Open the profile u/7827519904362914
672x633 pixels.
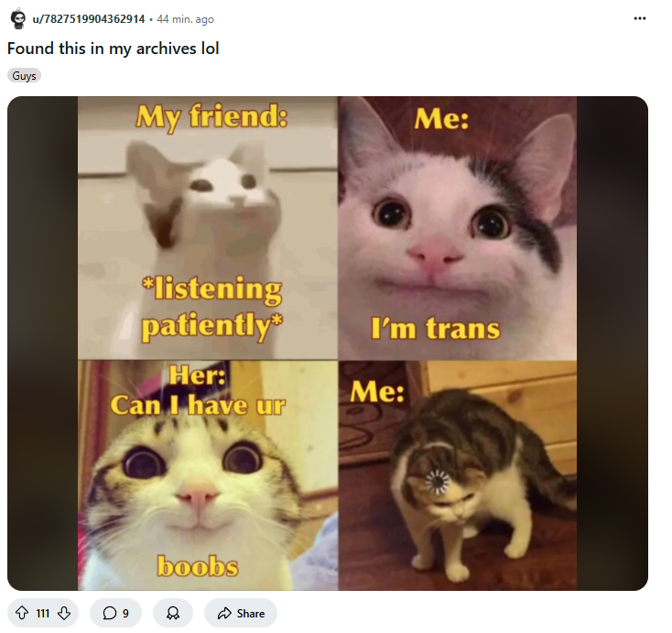click(89, 19)
